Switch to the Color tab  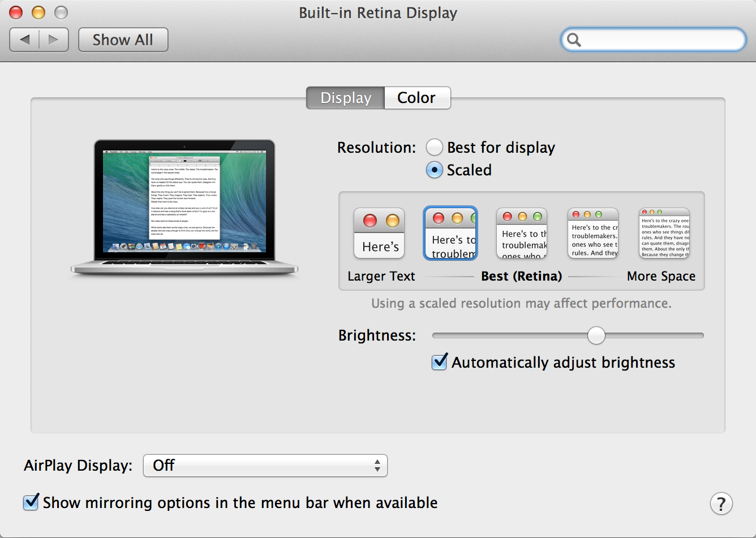[x=417, y=98]
